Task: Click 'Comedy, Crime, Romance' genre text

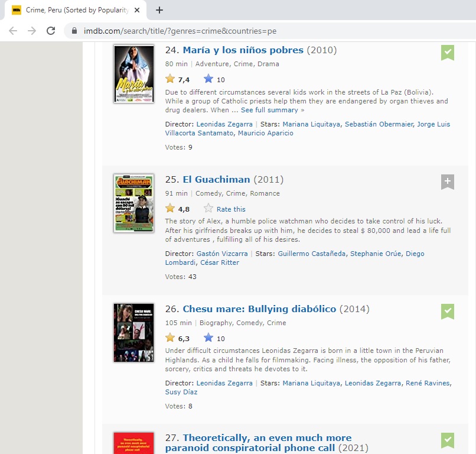Action: (x=237, y=193)
